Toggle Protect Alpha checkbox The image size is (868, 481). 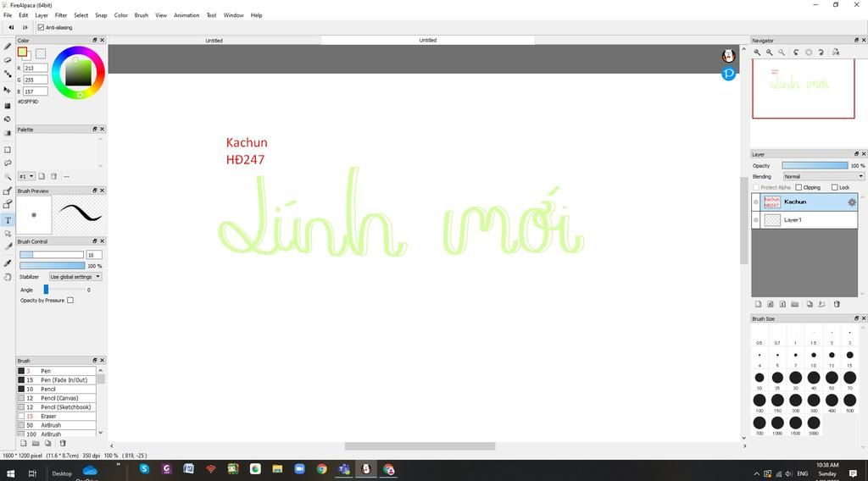pos(756,187)
